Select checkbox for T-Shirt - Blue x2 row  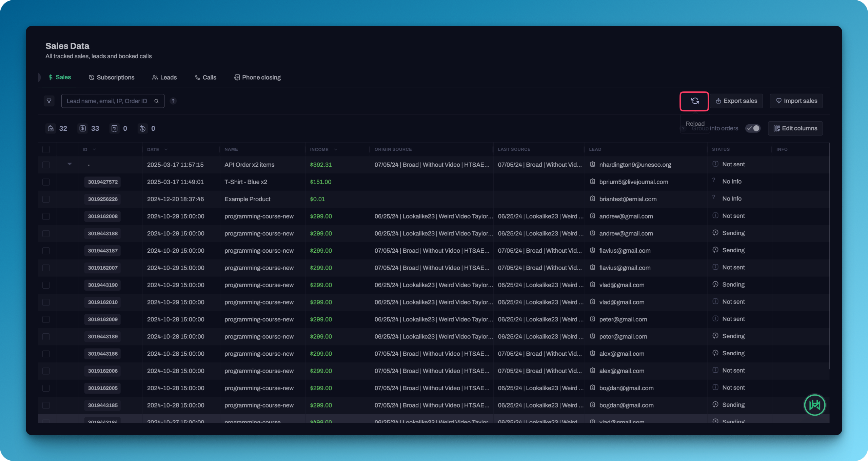(46, 182)
